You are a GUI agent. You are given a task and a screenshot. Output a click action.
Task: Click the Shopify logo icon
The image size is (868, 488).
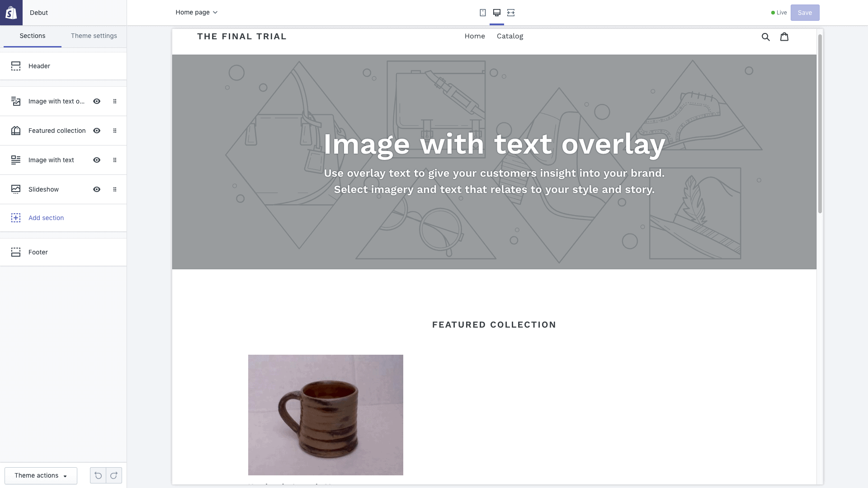click(x=11, y=13)
